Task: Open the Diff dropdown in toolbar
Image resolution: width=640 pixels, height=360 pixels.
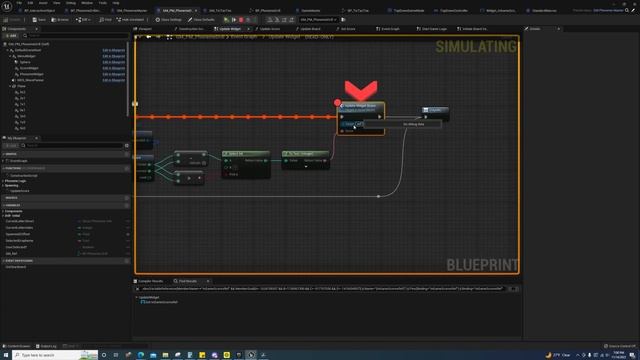Action: tap(83, 20)
